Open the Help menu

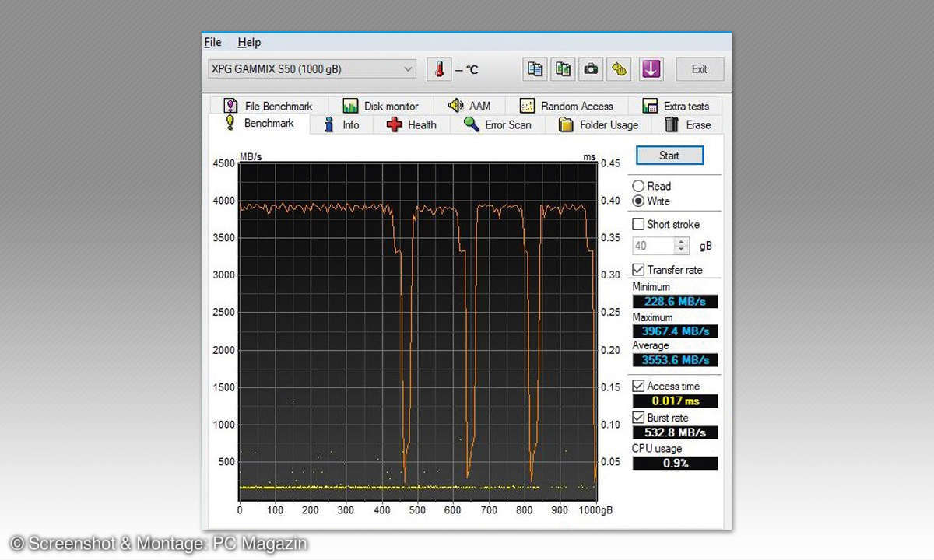point(249,42)
